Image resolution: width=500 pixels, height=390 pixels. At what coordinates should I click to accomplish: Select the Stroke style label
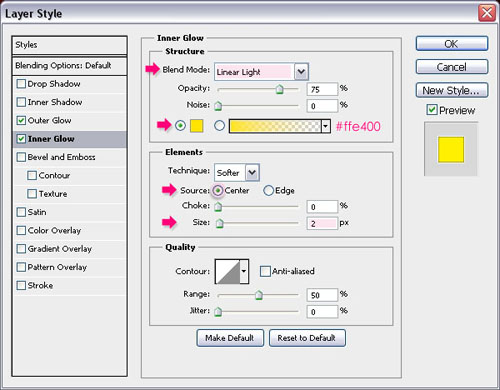40,285
